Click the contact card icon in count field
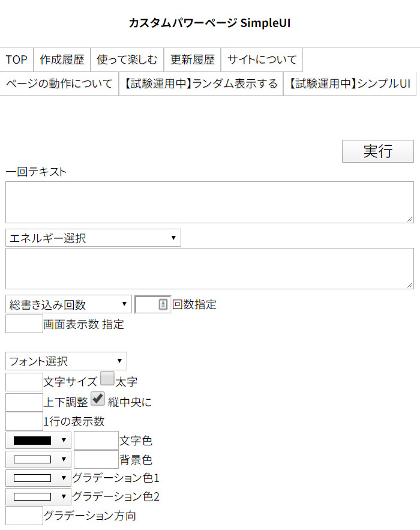The width and height of the screenshot is (420, 530). click(x=163, y=305)
